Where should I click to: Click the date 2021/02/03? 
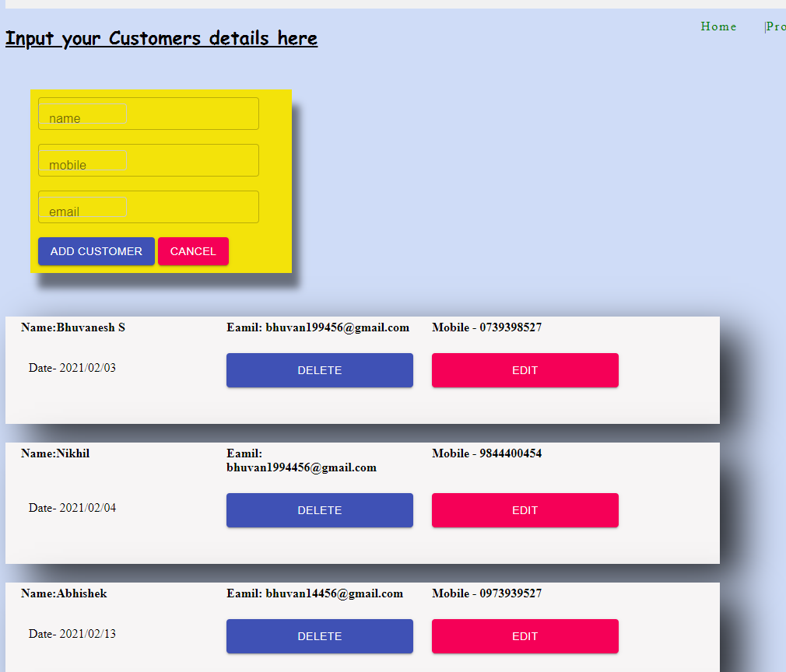point(88,368)
